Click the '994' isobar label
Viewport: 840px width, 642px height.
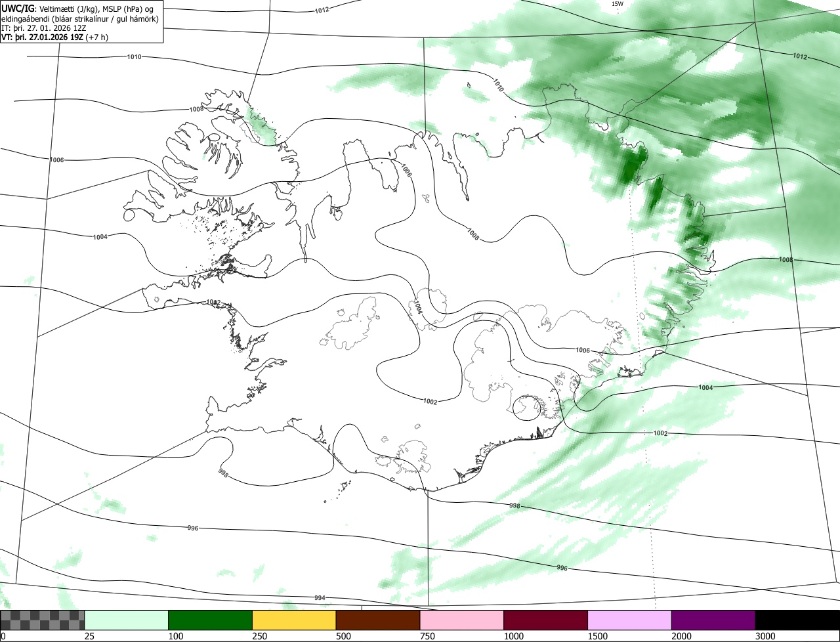[x=320, y=597]
